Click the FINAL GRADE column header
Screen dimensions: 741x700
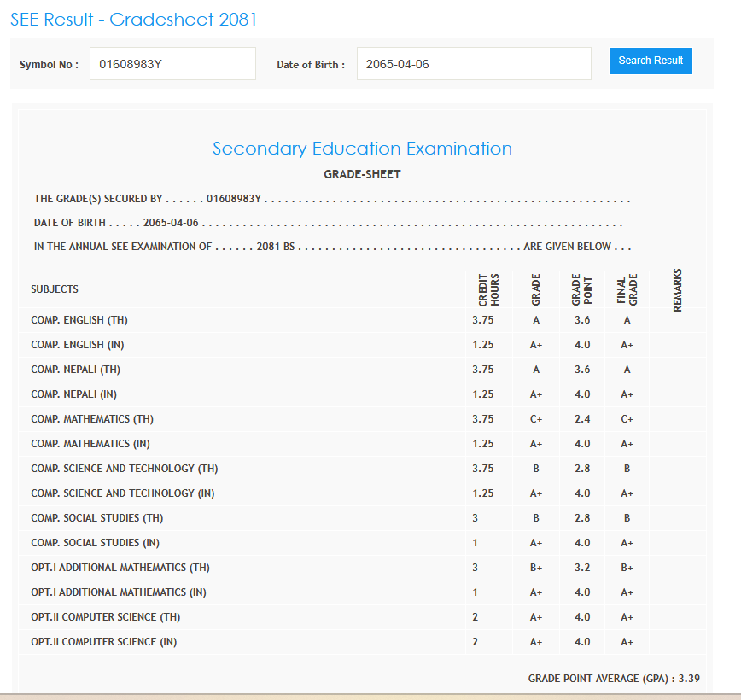[627, 290]
